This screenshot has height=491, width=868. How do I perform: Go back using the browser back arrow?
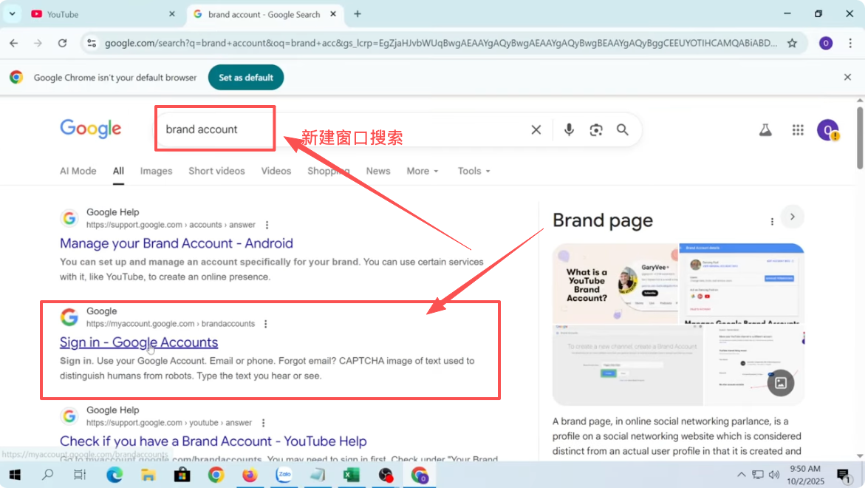coord(14,43)
